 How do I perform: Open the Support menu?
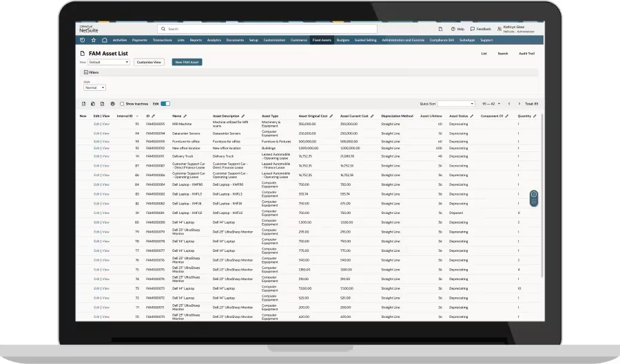coord(486,41)
